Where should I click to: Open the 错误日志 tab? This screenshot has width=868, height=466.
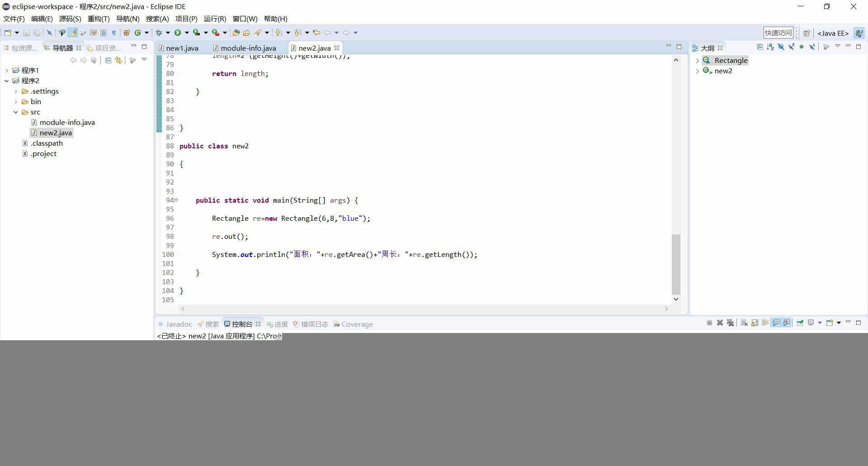(311, 324)
